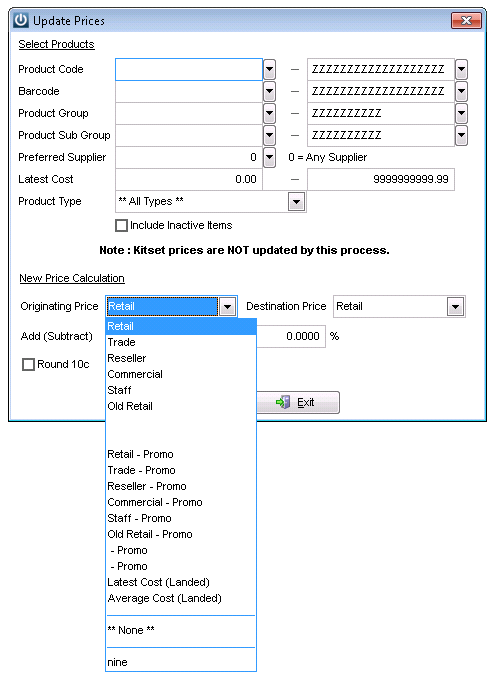Enable the Include Inactive Items checkbox

(122, 225)
